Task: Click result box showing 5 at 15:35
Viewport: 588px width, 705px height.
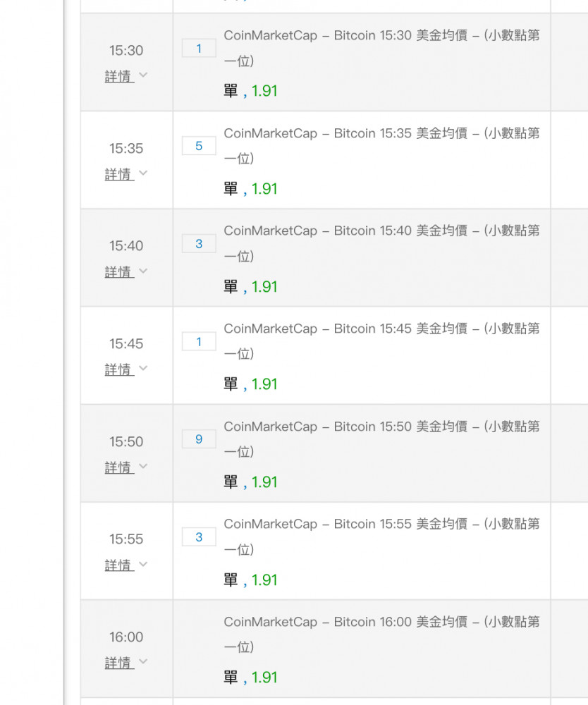Action: coord(199,146)
